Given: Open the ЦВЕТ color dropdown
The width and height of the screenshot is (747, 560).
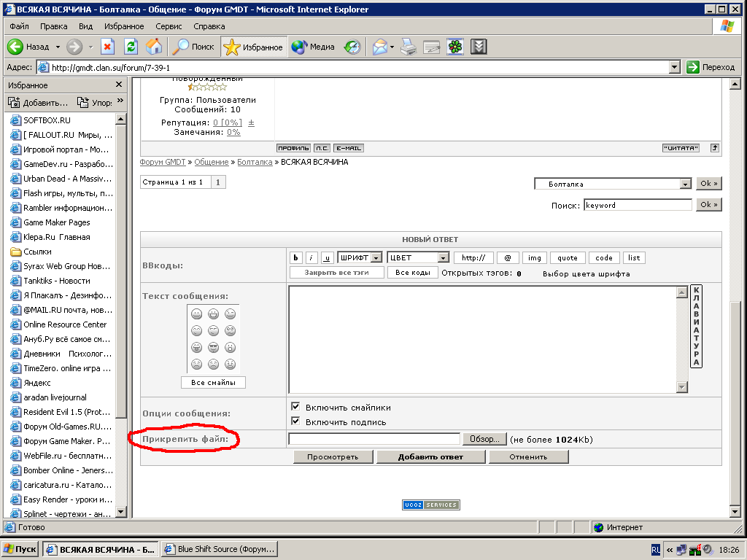Looking at the screenshot, I should pos(417,257).
